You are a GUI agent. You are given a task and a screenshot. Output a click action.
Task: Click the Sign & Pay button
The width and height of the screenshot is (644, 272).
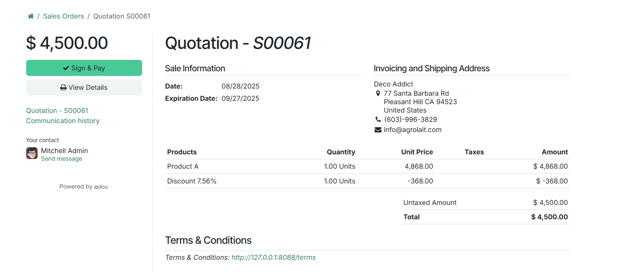coord(84,68)
